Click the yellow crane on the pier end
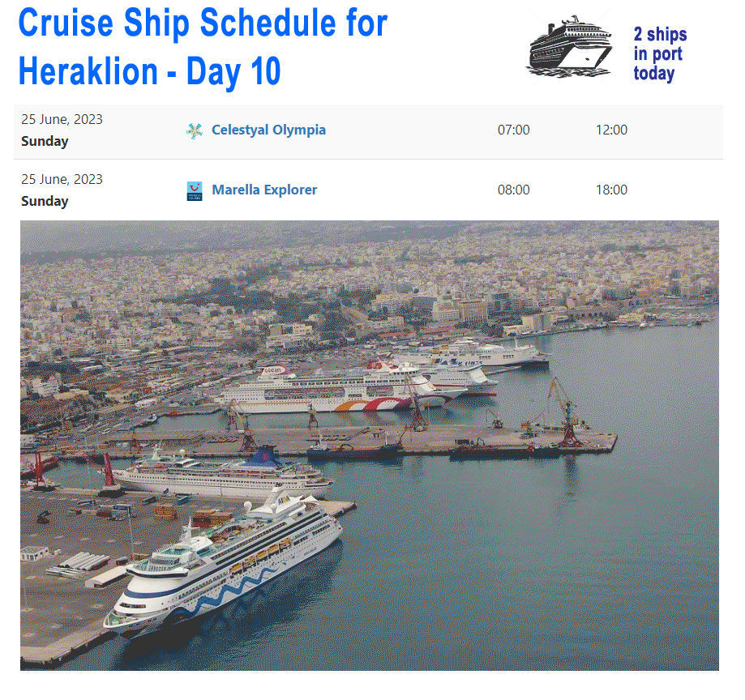745x700 pixels. click(x=563, y=412)
